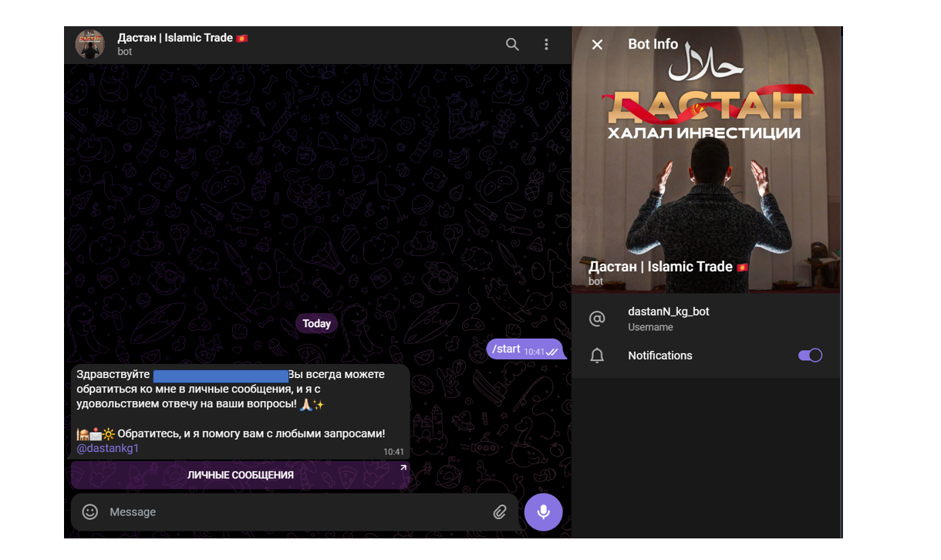Screen dimensions: 941x560
Task: Open search in the chat header
Action: point(512,45)
